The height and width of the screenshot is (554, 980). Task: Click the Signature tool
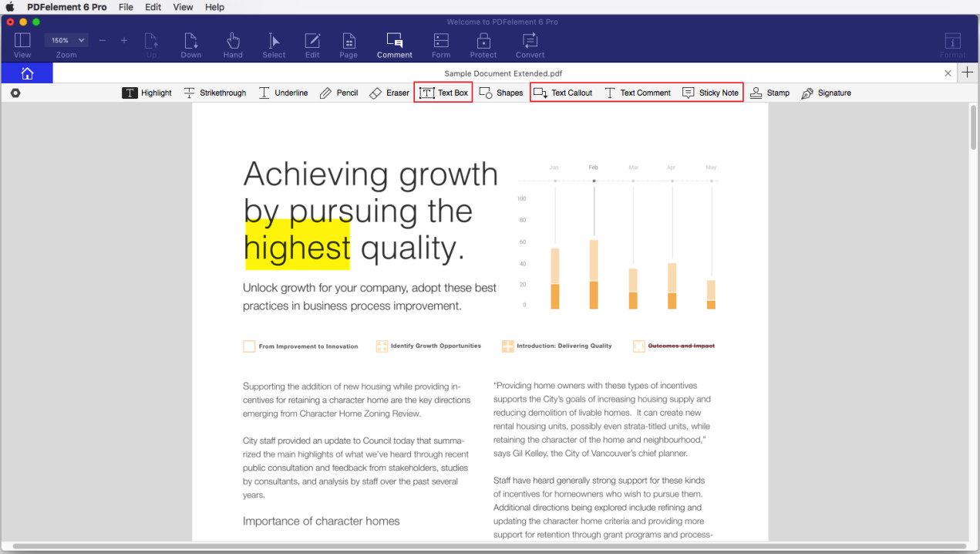coord(826,93)
